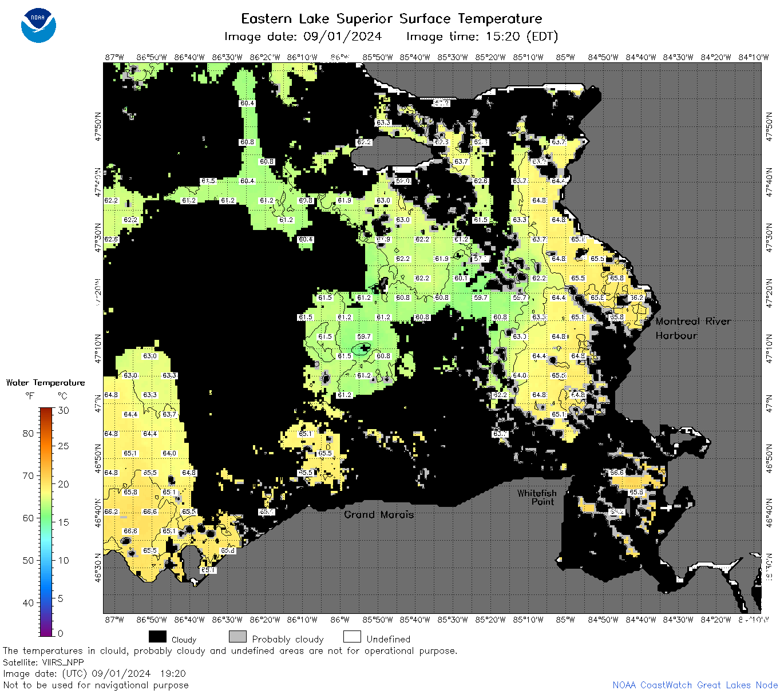
Task: Click the 15 Celsius scale tick label
Action: 64,522
